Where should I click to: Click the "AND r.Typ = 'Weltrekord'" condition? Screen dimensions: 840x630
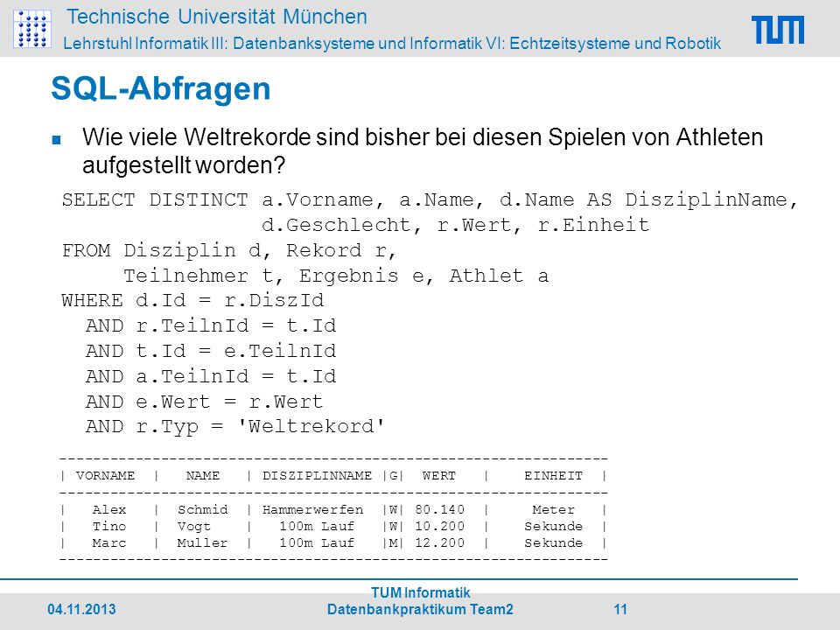click(235, 427)
